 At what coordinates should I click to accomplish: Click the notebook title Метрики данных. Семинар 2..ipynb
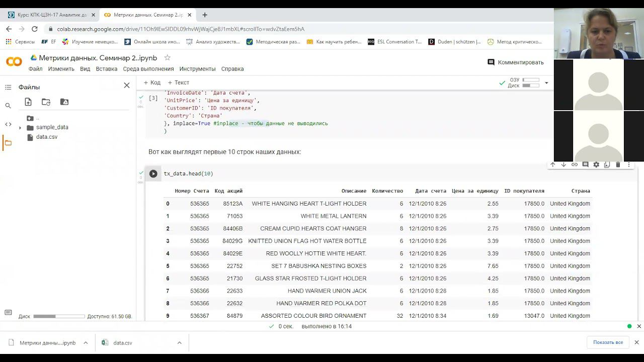tap(98, 58)
